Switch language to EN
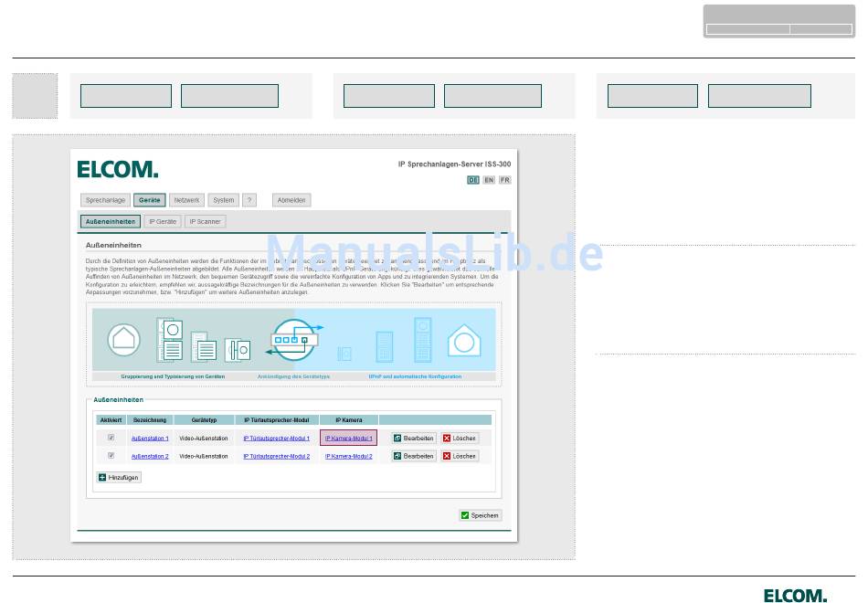 coord(489,180)
